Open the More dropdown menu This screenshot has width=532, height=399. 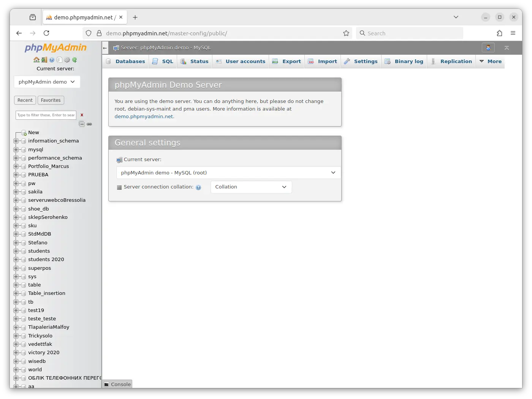point(490,61)
